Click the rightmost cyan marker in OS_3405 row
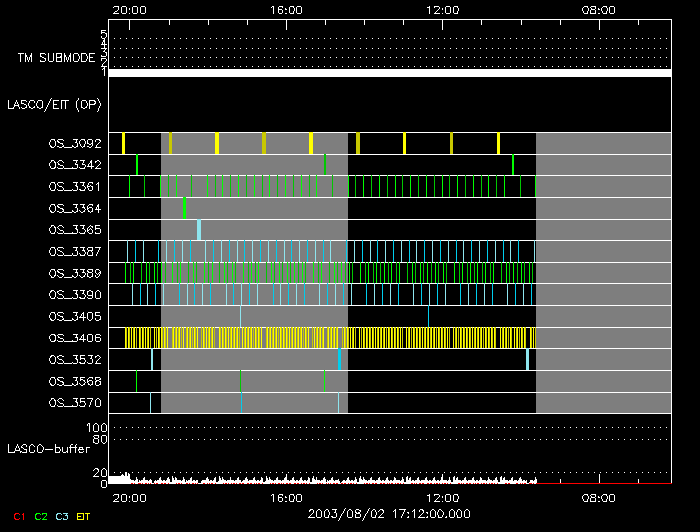 (x=428, y=316)
